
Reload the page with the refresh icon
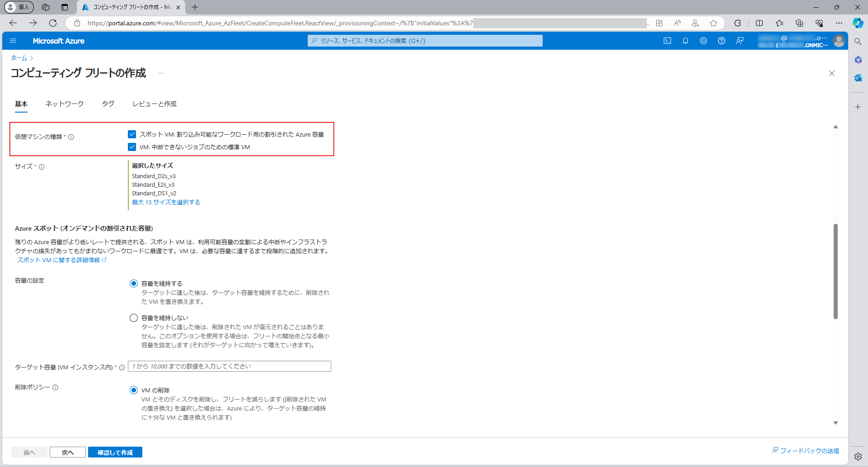[53, 23]
